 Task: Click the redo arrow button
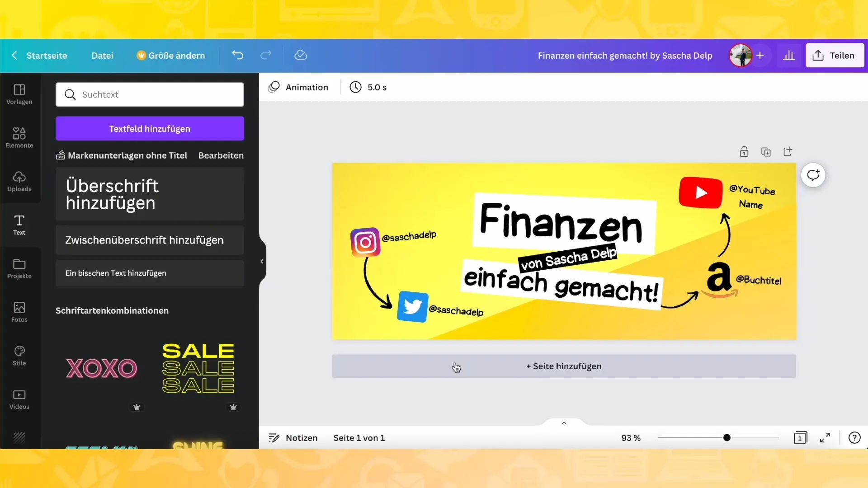(x=267, y=56)
